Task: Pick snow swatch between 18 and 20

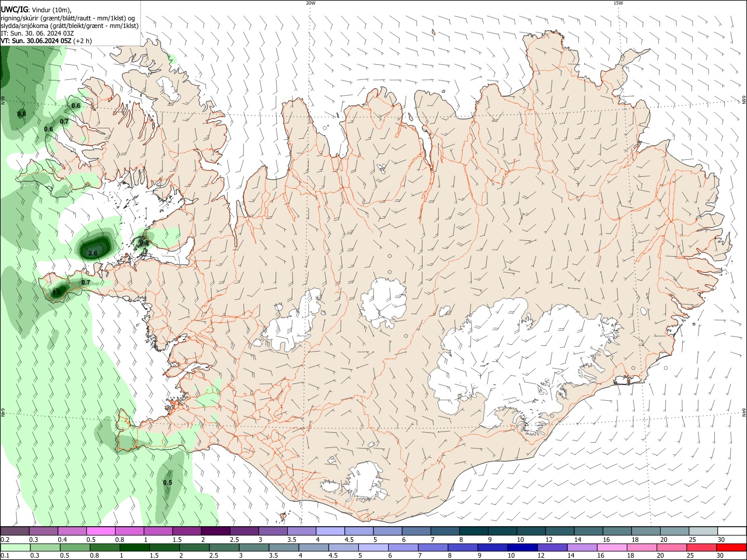Action: pyautogui.click(x=647, y=531)
